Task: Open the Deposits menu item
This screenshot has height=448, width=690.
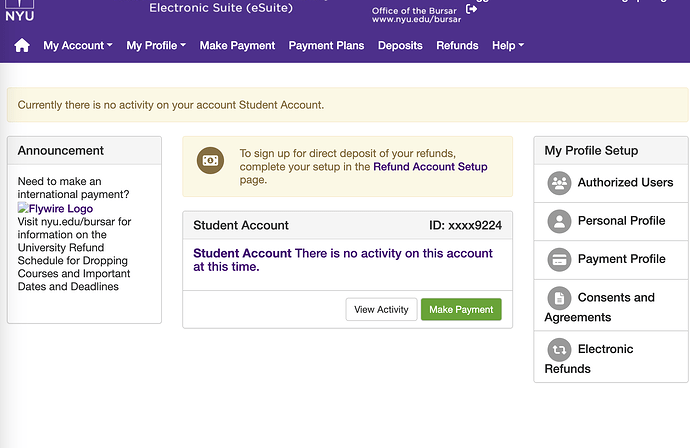Action: (x=400, y=46)
